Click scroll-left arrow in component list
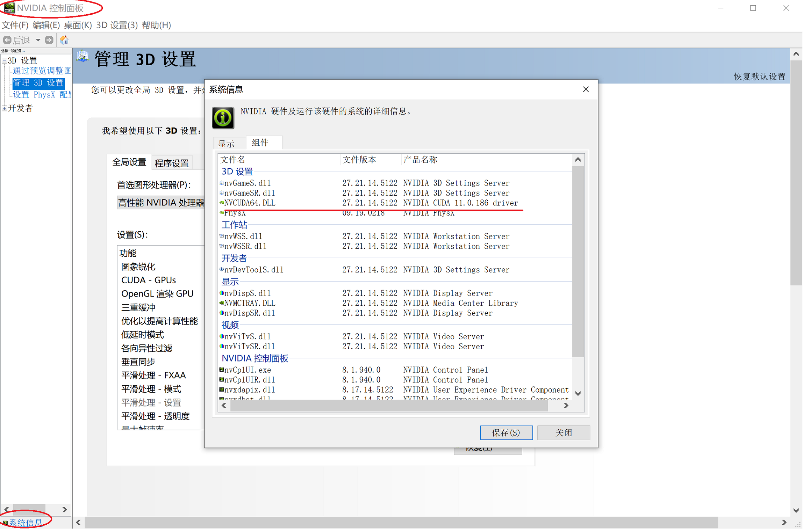 [224, 406]
